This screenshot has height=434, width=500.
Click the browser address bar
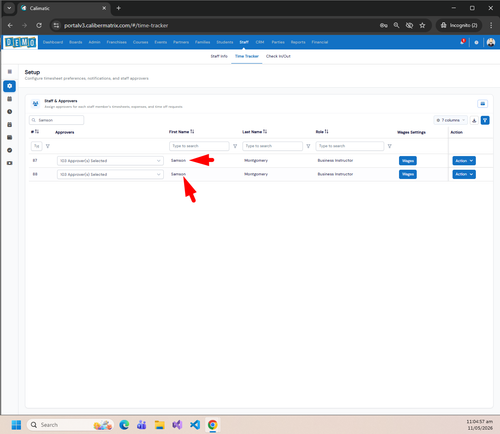(213, 25)
